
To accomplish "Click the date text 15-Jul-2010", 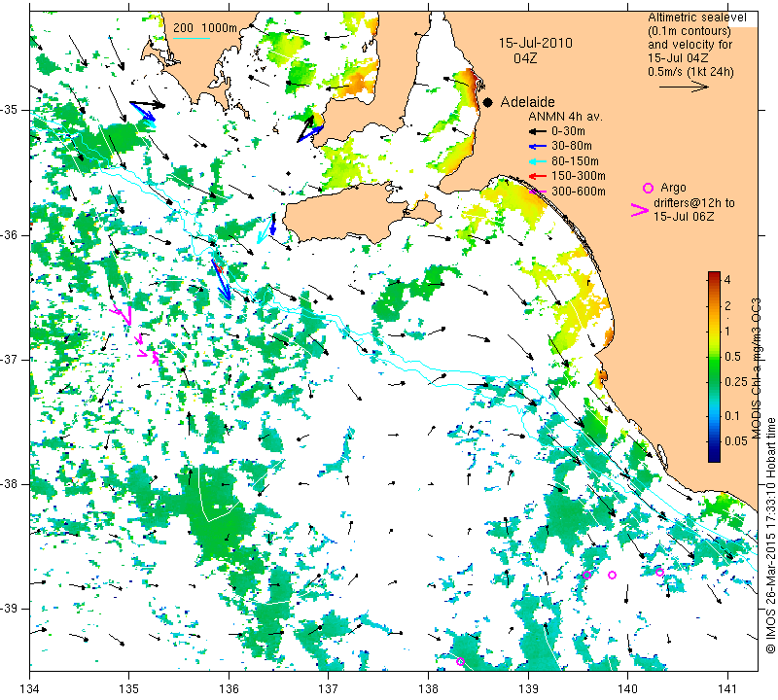I will (536, 43).
